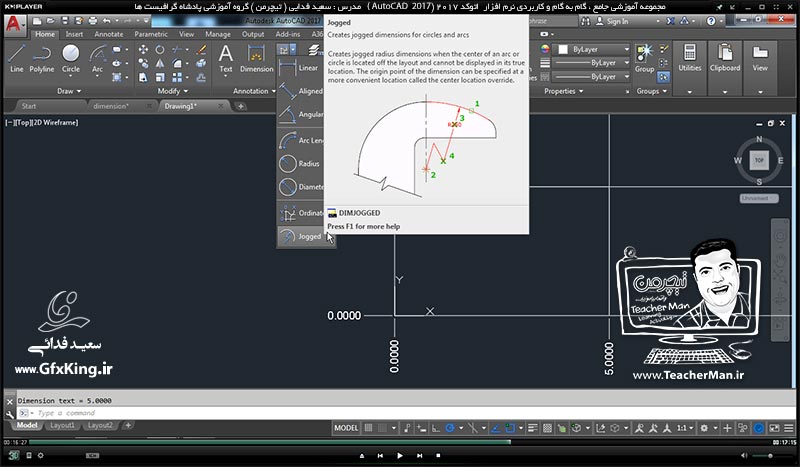Open the Manage ribbon tab
Image resolution: width=800 pixels, height=467 pixels.
tap(218, 34)
